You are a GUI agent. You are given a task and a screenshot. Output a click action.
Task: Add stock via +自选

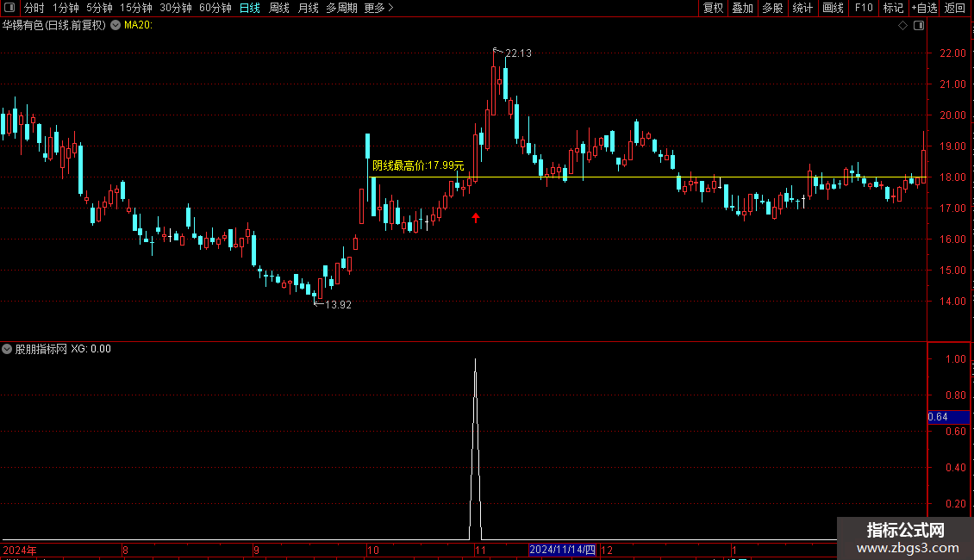pos(924,8)
